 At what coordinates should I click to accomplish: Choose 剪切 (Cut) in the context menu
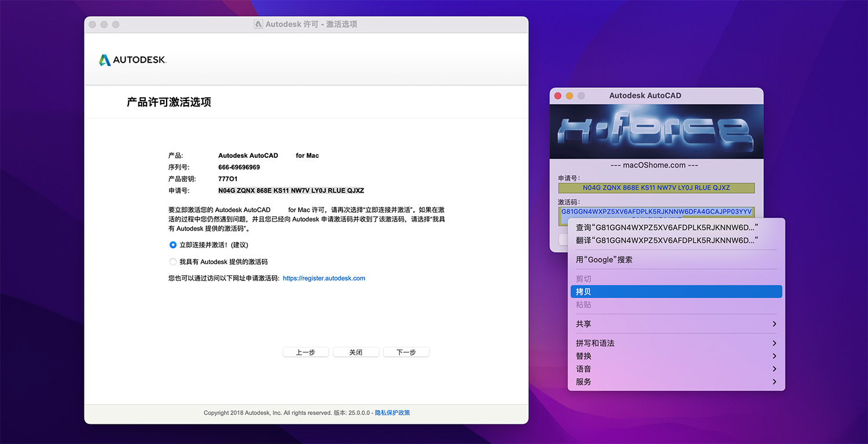[x=676, y=279]
